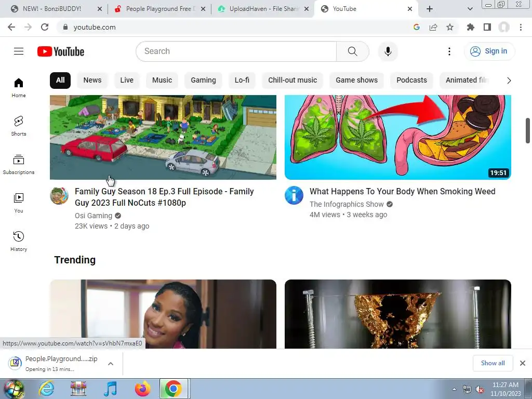Open Osi Gaming channel avatar
Image resolution: width=532 pixels, height=399 pixels.
[59, 195]
